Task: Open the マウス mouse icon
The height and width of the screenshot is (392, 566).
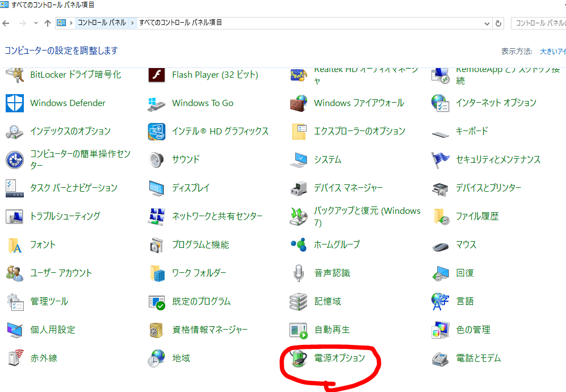Action: 441,246
